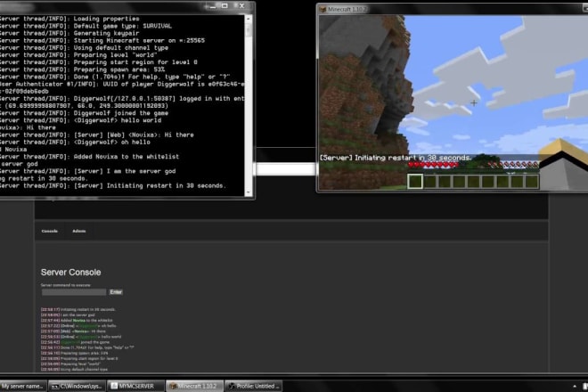Select Minecraft 1.10.2 taskbar button
Viewport: 588px width, 392px height.
click(194, 386)
